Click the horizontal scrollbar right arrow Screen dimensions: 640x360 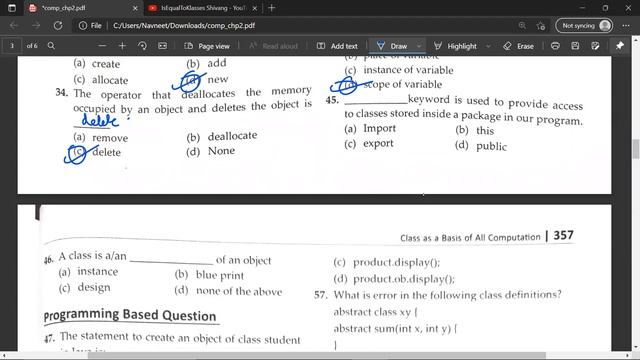628,356
